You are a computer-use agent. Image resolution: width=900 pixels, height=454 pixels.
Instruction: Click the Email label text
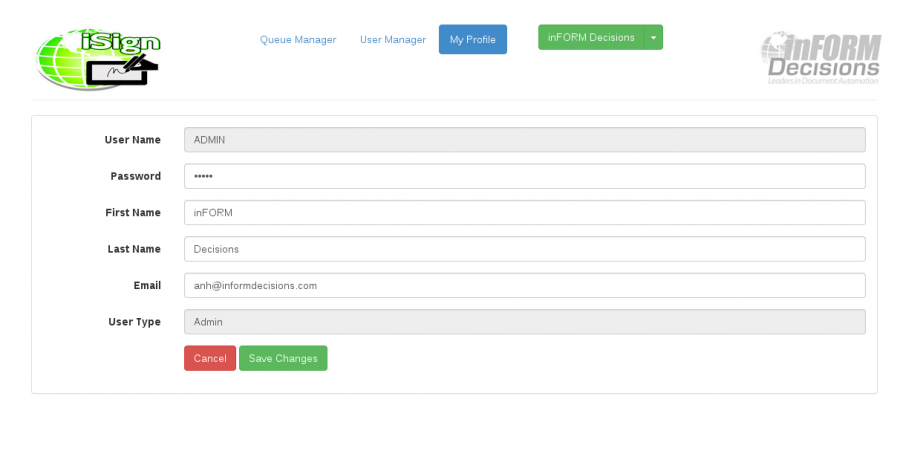(147, 286)
